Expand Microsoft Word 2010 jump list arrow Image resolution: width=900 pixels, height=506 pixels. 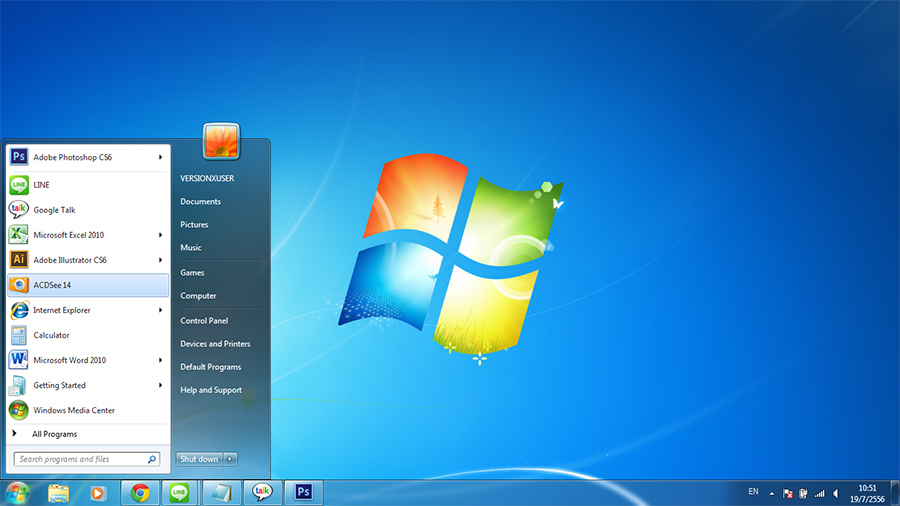coord(161,360)
